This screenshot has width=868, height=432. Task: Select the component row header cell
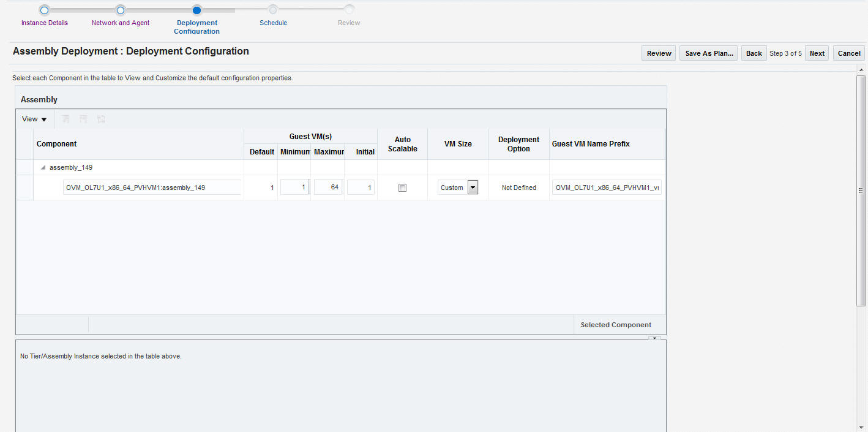click(24, 188)
